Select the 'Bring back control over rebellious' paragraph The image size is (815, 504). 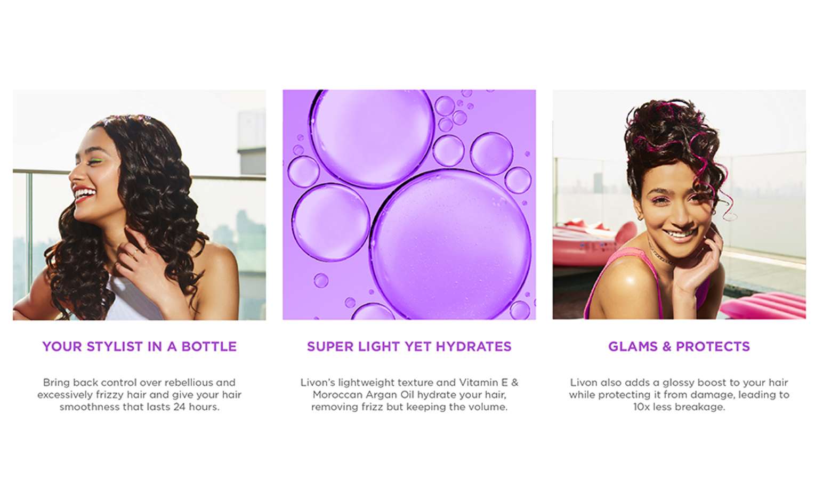coord(139,394)
